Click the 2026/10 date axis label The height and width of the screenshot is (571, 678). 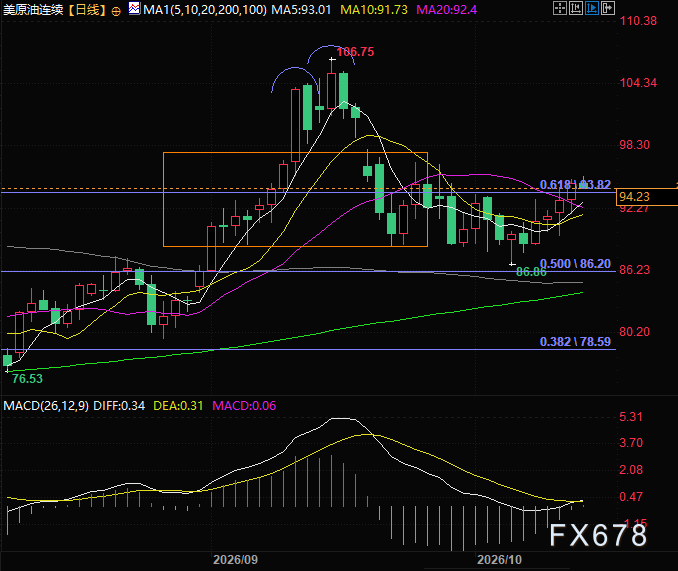(x=499, y=560)
